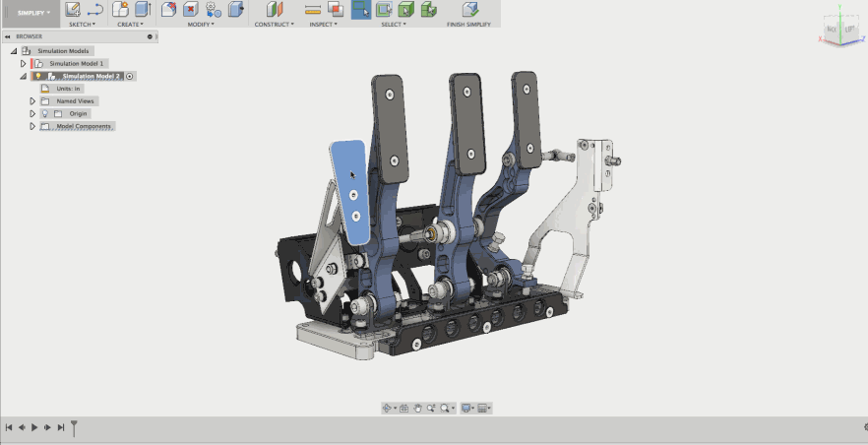Open the Simplify workspace dropdown
Viewport: 868px width, 445px height.
[x=31, y=13]
